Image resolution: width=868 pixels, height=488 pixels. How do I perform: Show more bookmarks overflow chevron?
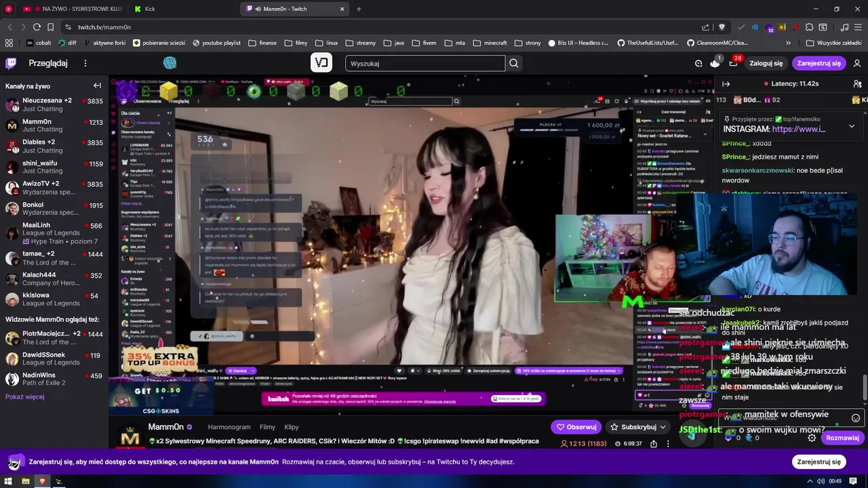(788, 43)
